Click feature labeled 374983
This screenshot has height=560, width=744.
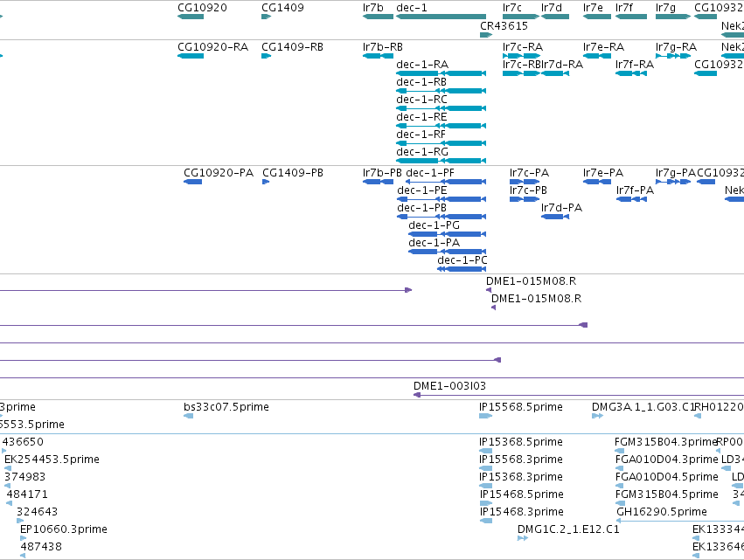click(7, 486)
